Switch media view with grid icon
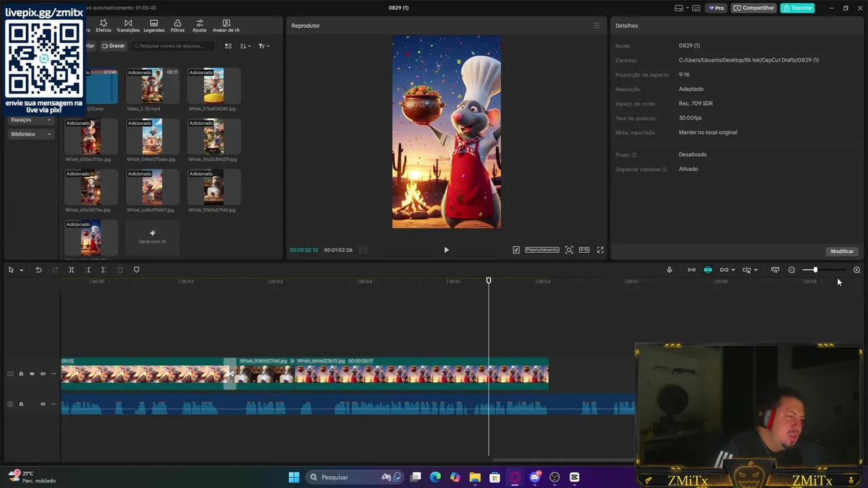868x488 pixels. pyautogui.click(x=229, y=46)
